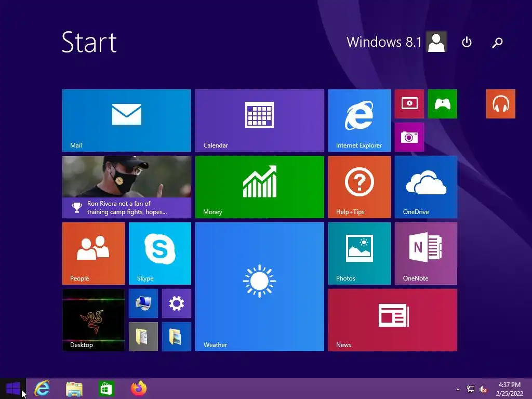Open the Help+Tips tile
Image resolution: width=532 pixels, height=399 pixels.
pyautogui.click(x=360, y=187)
